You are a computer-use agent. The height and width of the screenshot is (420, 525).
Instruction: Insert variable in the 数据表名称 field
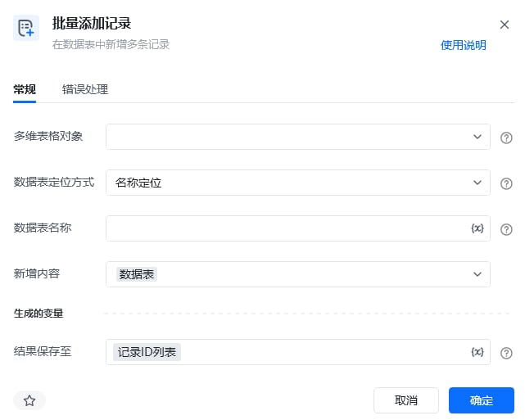(477, 228)
